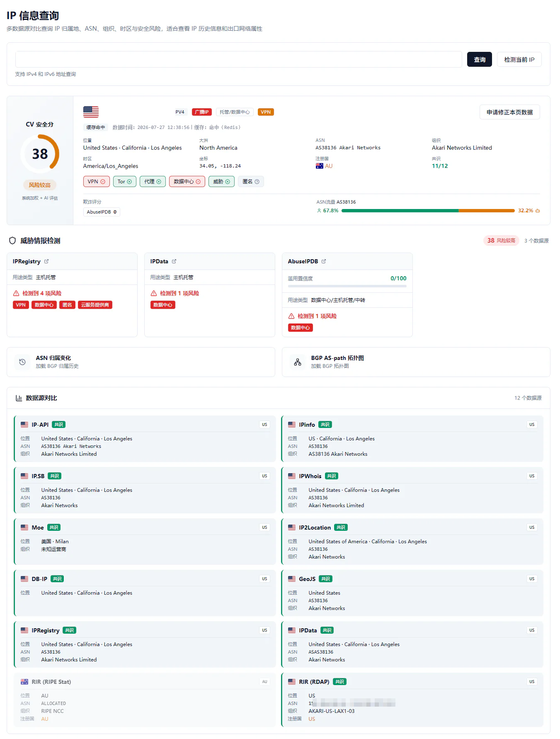Image resolution: width=560 pixels, height=739 pixels.
Task: Click the ASN traffic ratio bar
Action: [428, 211]
